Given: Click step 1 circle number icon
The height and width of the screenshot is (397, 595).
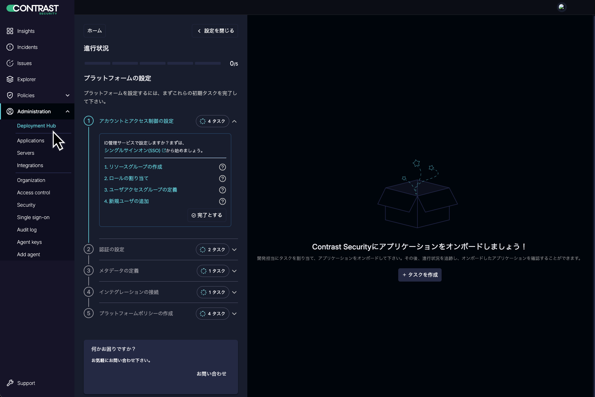Looking at the screenshot, I should click(89, 121).
